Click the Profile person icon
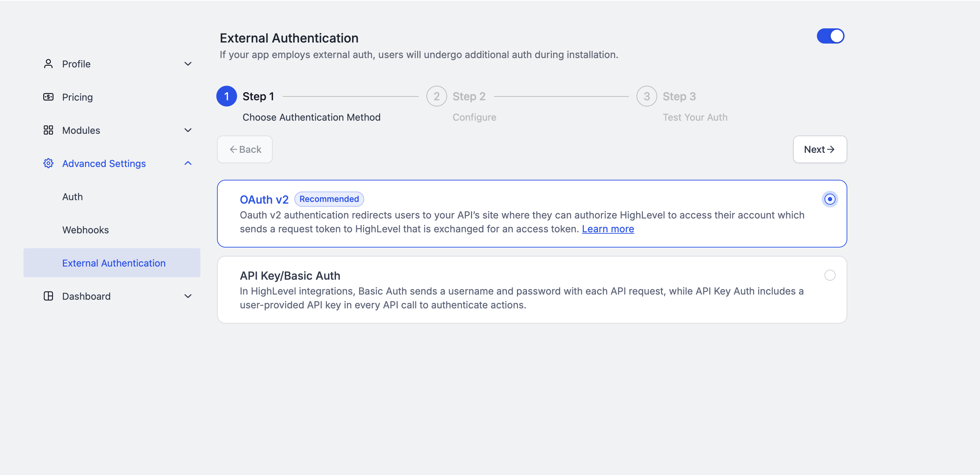Viewport: 980px width, 475px height. tap(48, 64)
